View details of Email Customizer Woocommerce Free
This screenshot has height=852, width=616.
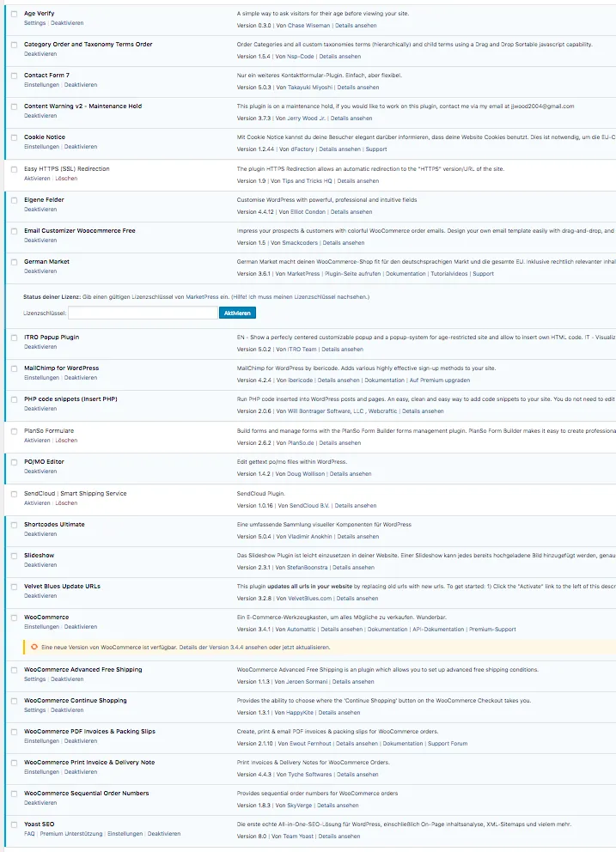click(x=344, y=243)
